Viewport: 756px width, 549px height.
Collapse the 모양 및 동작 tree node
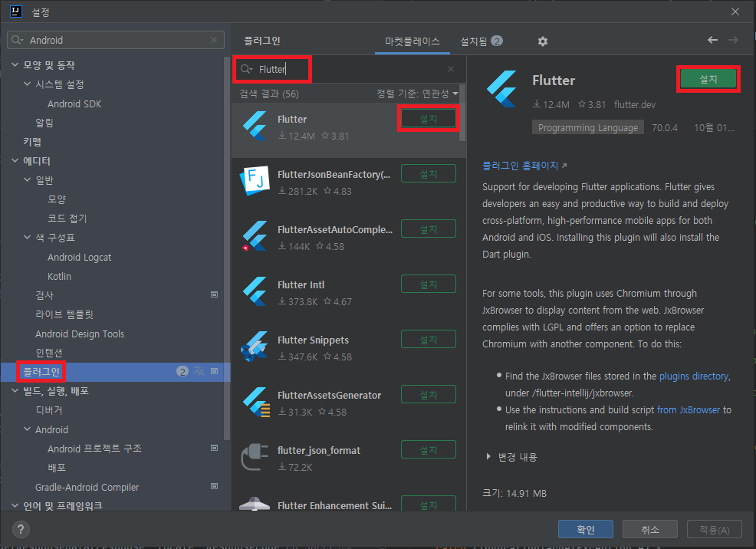pos(15,64)
